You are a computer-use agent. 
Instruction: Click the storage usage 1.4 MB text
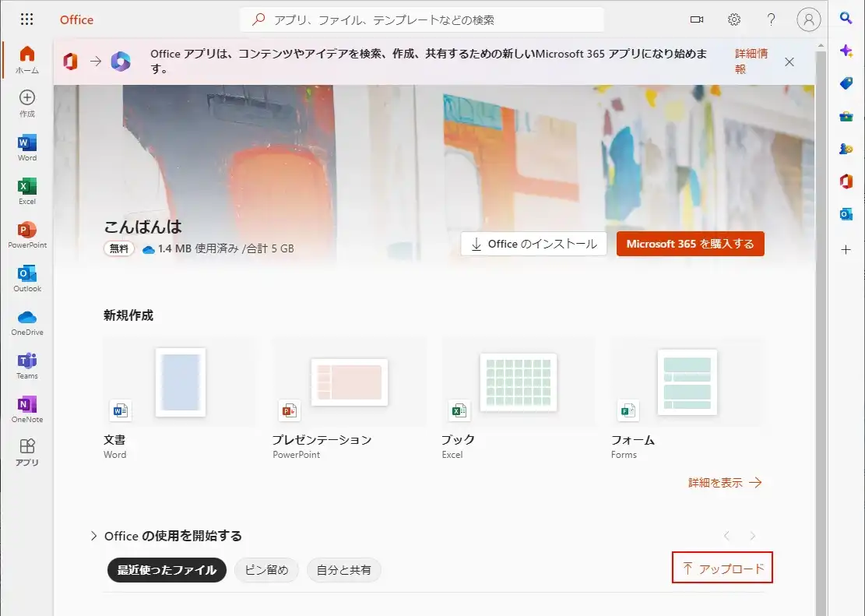(226, 249)
